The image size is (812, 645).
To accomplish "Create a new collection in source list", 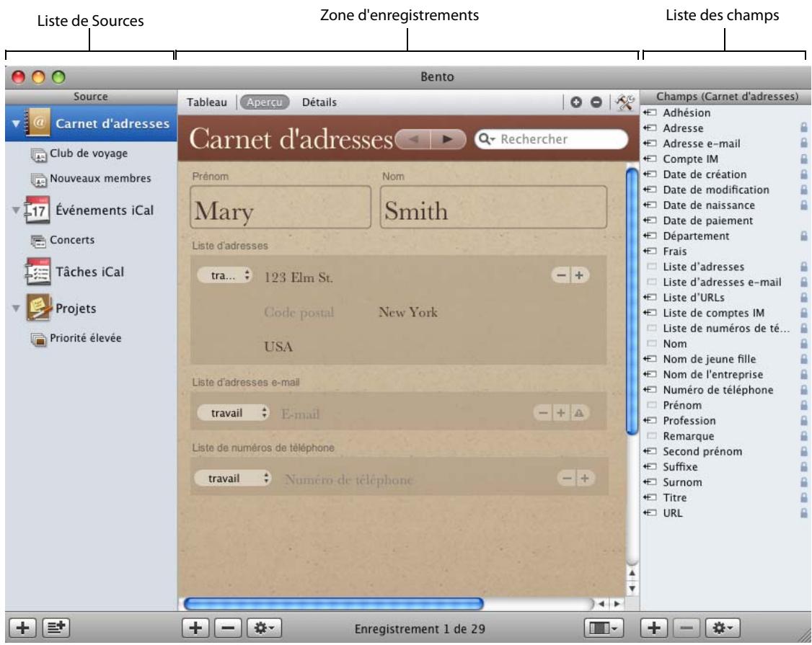I will click(56, 628).
